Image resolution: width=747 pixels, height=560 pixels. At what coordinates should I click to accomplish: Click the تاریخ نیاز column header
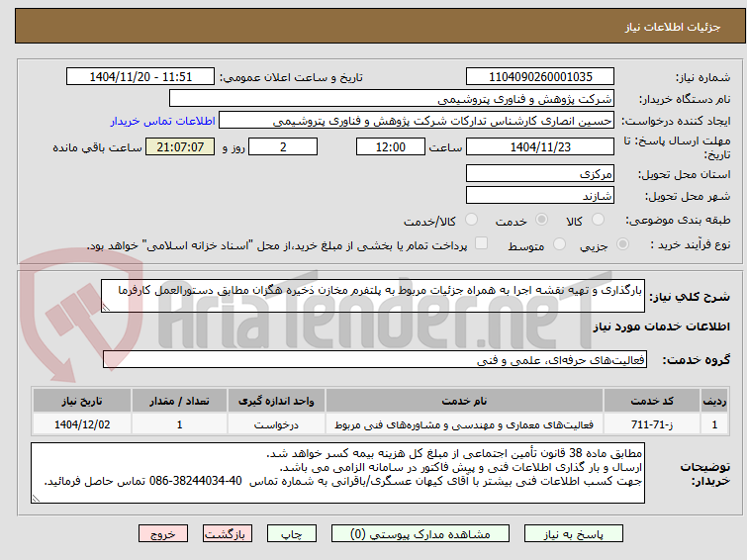(82, 401)
